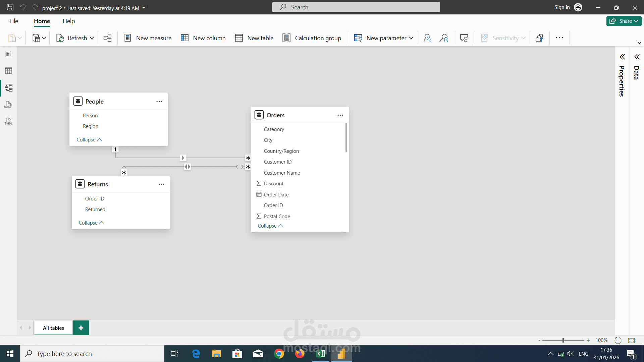
Task: Open the New parameter dropdown
Action: pyautogui.click(x=411, y=38)
